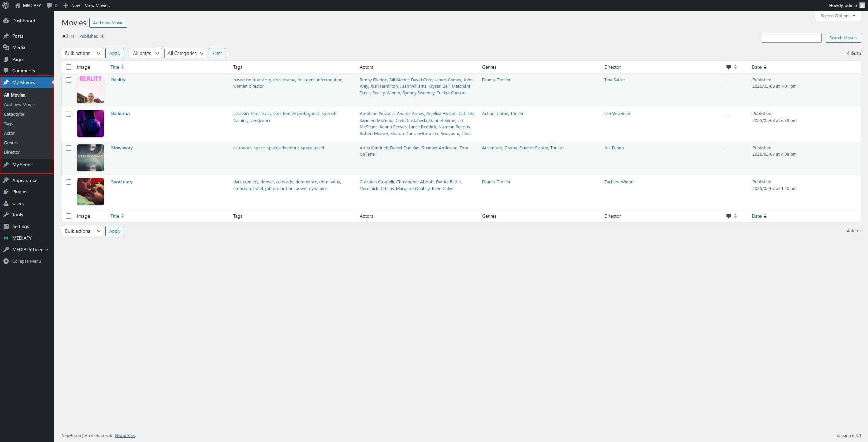Click the Stowaway poster thumbnail
This screenshot has height=442, width=868.
click(91, 158)
